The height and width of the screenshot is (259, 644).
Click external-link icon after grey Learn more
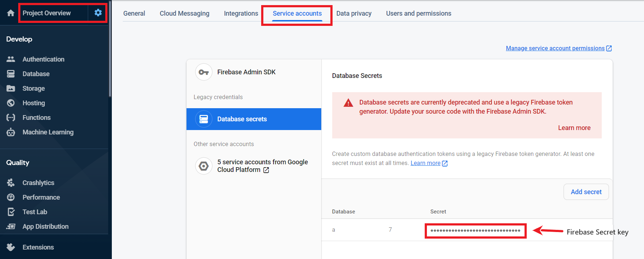coord(444,164)
